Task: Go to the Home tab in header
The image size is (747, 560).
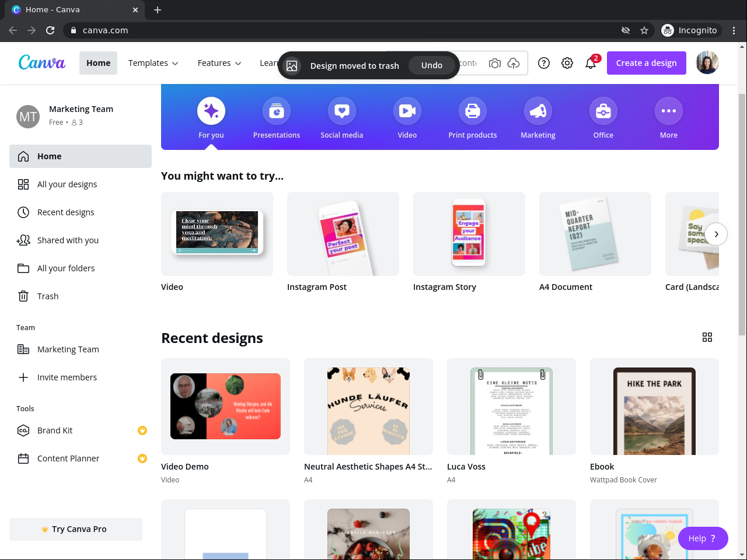Action: (x=98, y=63)
